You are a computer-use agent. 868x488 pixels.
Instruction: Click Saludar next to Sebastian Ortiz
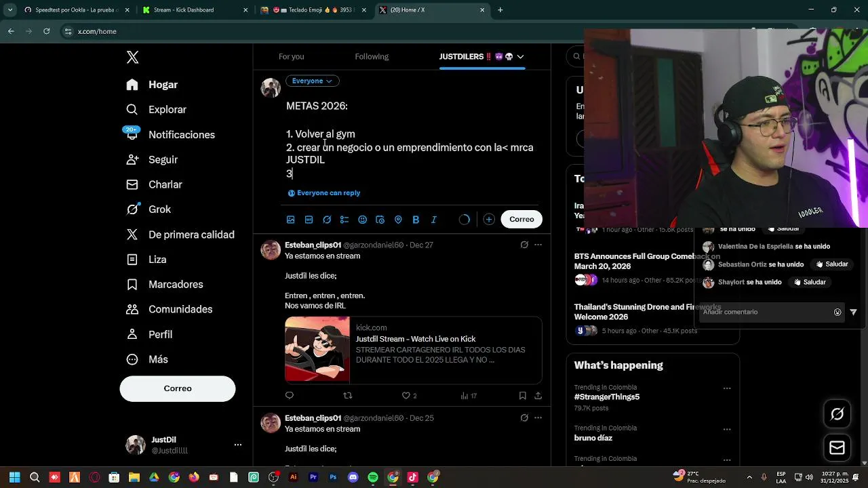[x=831, y=264]
